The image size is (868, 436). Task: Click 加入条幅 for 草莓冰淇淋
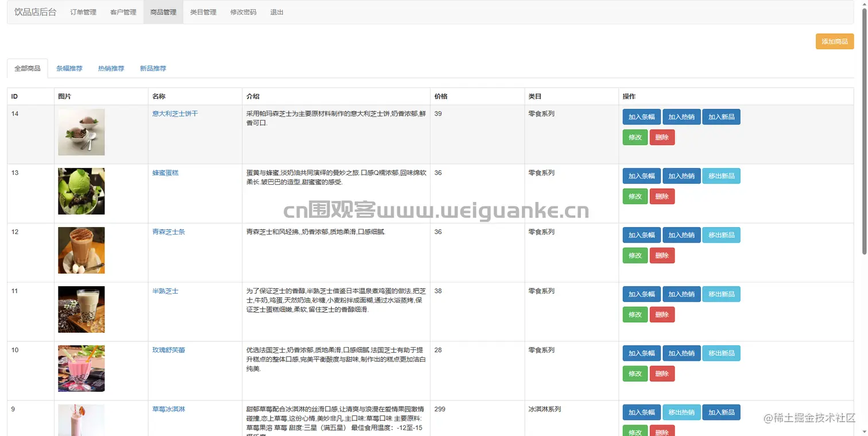(642, 412)
